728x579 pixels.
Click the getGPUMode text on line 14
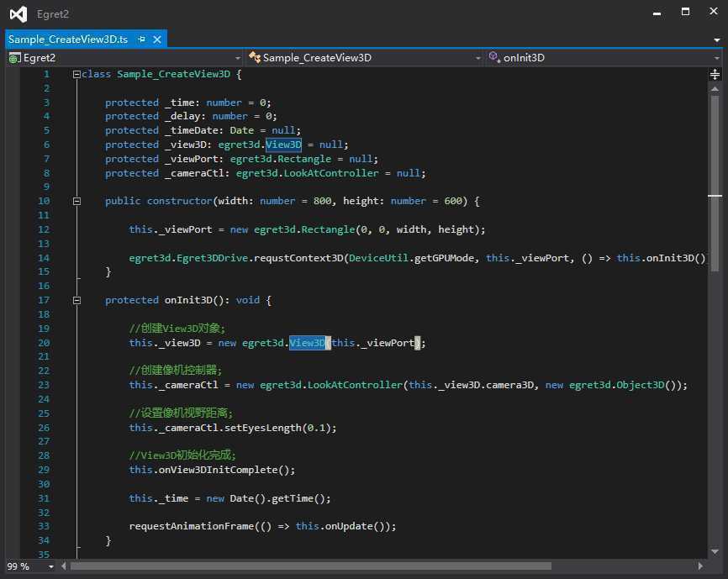(x=445, y=259)
